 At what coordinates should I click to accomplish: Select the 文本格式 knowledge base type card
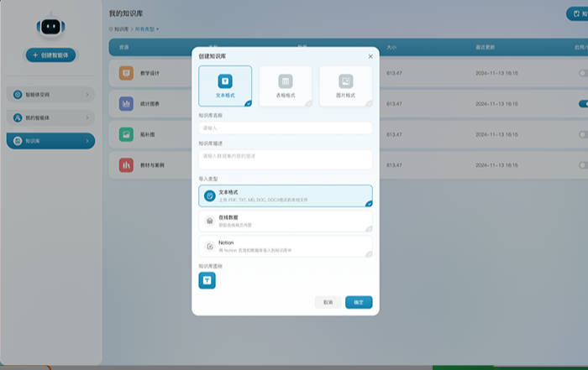coord(225,86)
